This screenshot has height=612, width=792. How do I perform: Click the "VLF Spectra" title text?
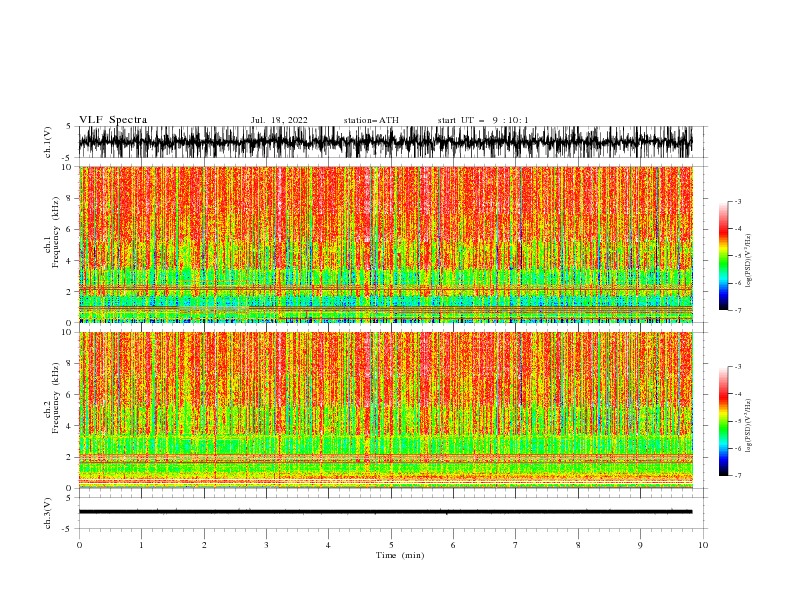coord(113,120)
